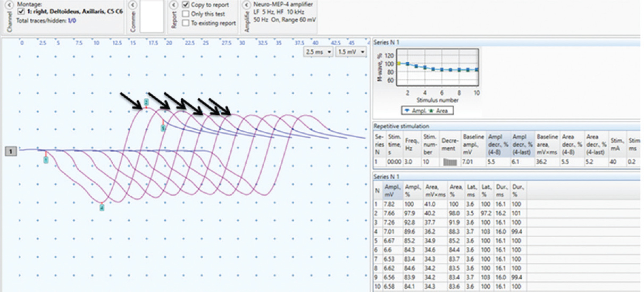Select trace marker 4 at the negative peak

tap(102, 208)
